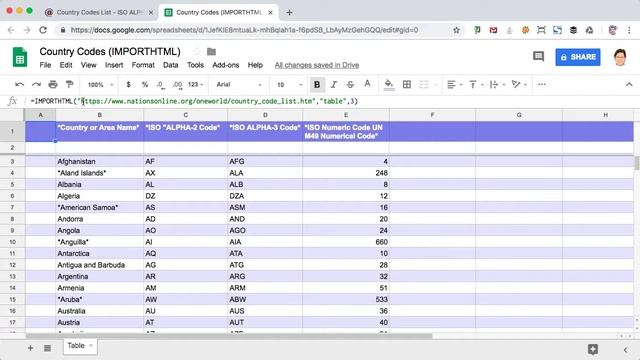Click the cell containing Argentina

100,276
